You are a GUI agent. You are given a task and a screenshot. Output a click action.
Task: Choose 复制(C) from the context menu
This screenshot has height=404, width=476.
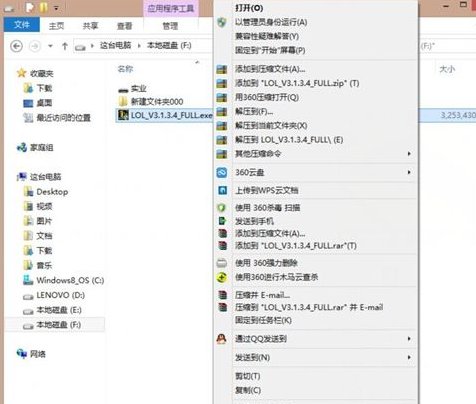point(315,390)
